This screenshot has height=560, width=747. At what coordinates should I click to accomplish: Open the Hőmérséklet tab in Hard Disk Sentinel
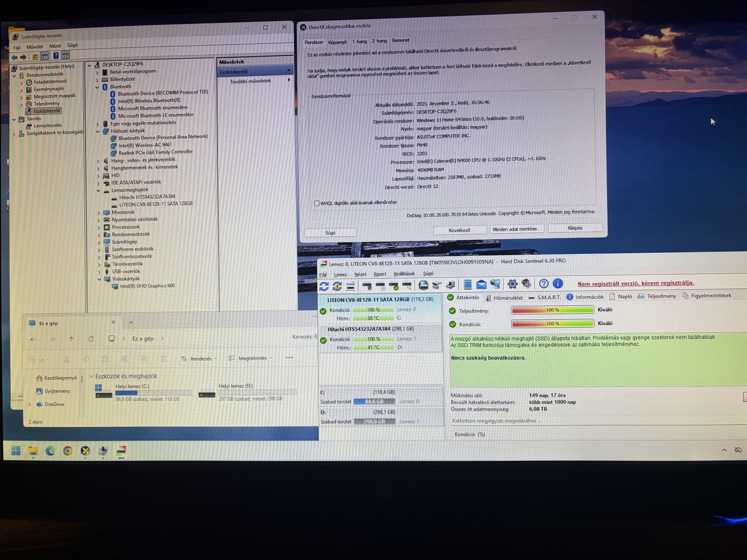tap(504, 297)
